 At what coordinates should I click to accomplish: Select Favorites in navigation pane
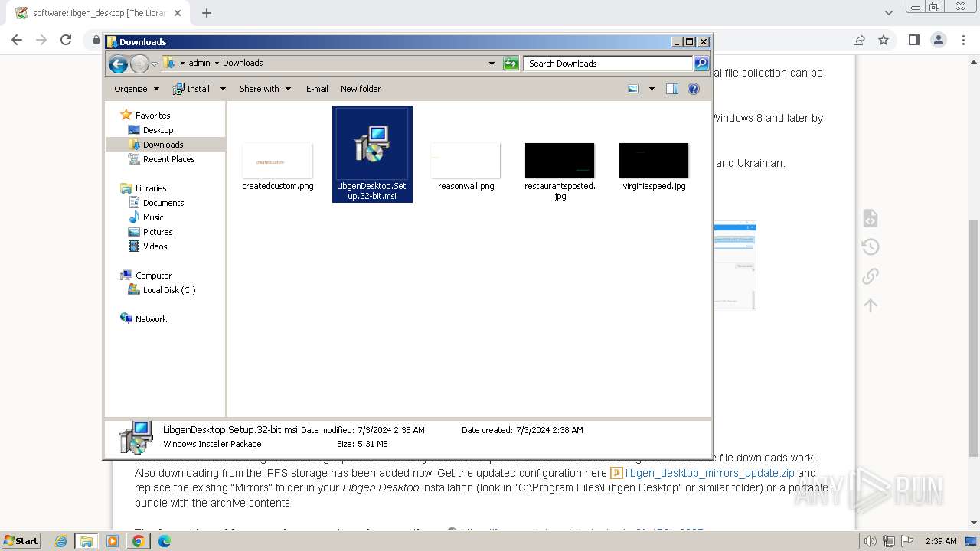[152, 116]
